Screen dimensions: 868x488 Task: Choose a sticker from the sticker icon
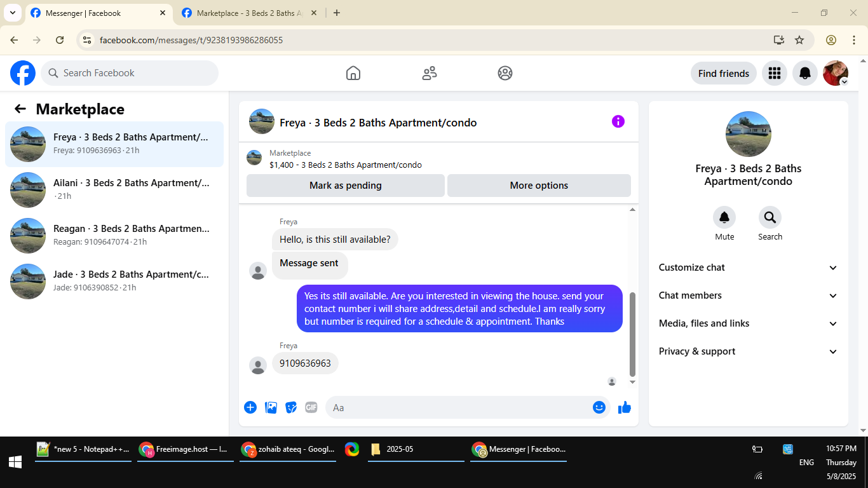pyautogui.click(x=291, y=407)
